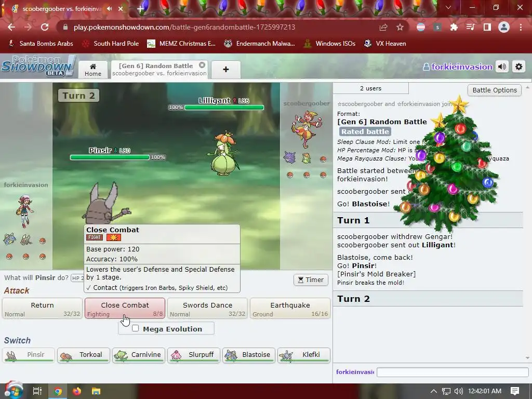Show hidden system tray icons

pyautogui.click(x=434, y=391)
